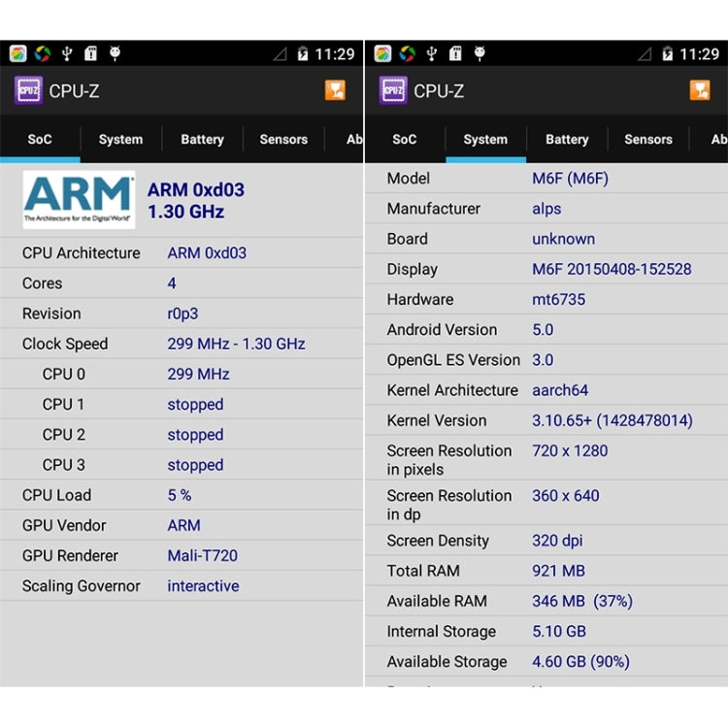Tap the 11:29 clock in left screen

point(335,54)
